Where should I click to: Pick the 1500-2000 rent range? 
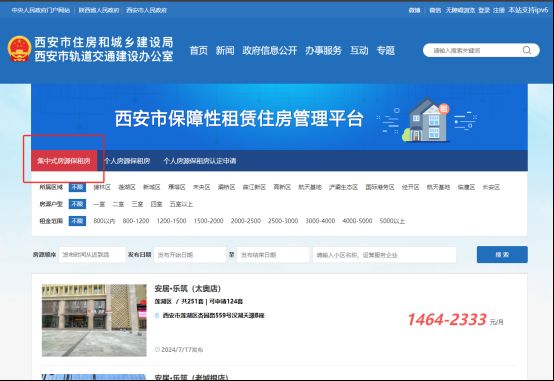click(x=208, y=221)
